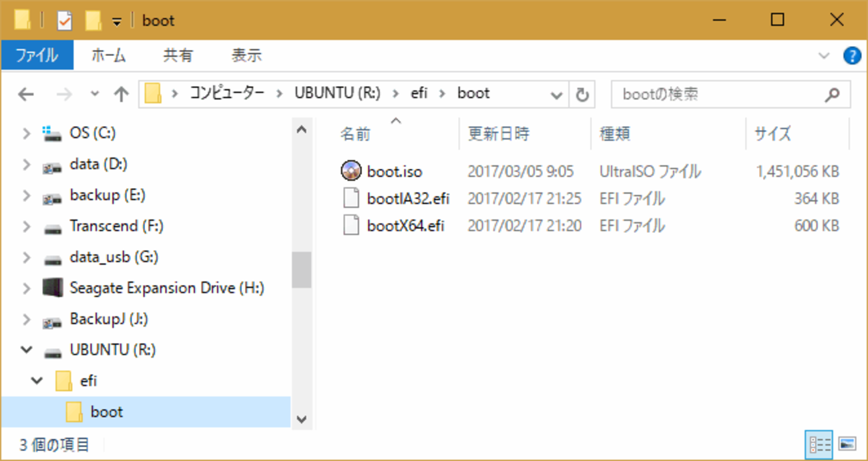Open the recent locations dropdown
Image resolution: width=868 pixels, height=461 pixels.
95,95
